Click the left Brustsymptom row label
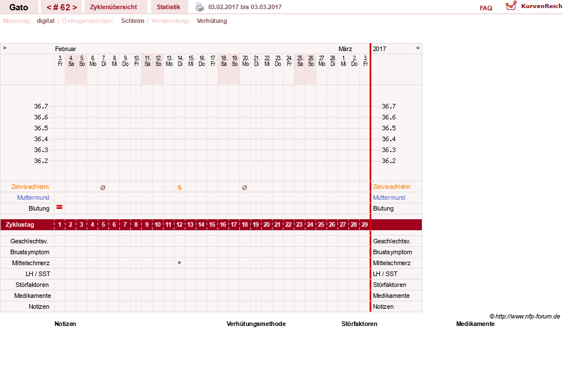Screen dimensions: 563x392 [30, 252]
